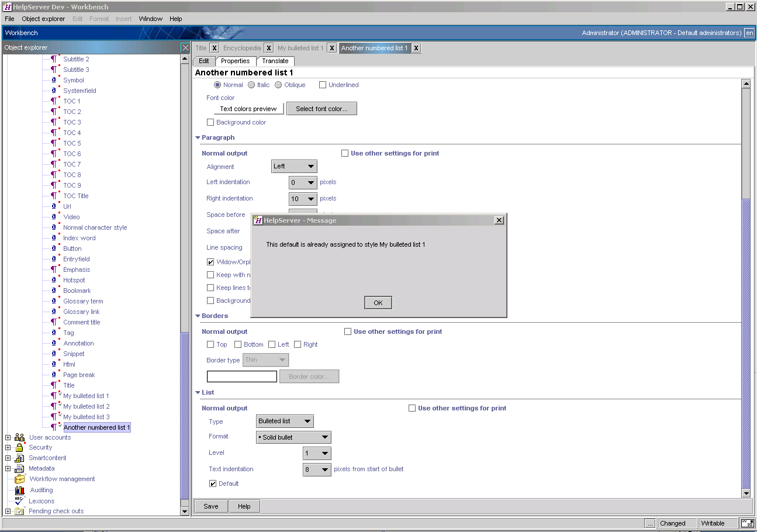Click the Smartcontent icon
Screen dimensions: 757x532
[20, 458]
